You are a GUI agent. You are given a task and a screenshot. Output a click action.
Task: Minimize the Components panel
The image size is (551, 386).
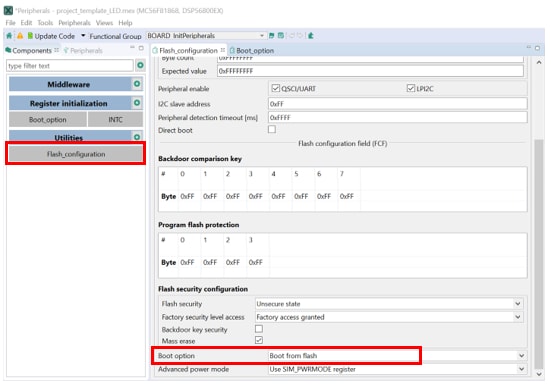click(132, 47)
